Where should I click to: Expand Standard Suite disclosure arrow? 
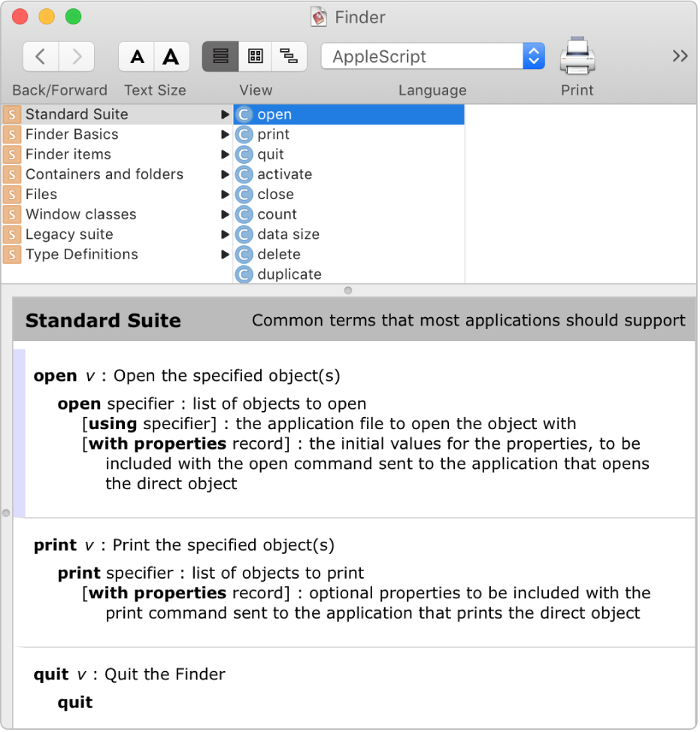click(x=225, y=114)
